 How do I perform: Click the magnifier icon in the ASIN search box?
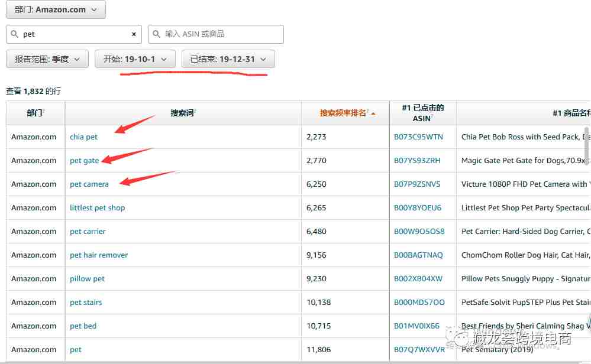point(156,34)
